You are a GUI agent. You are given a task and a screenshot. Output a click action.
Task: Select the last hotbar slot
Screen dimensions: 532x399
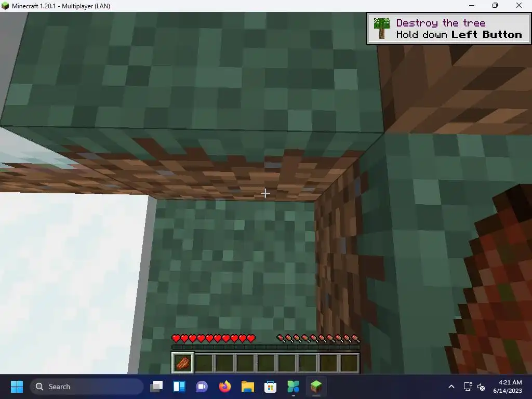click(x=349, y=362)
